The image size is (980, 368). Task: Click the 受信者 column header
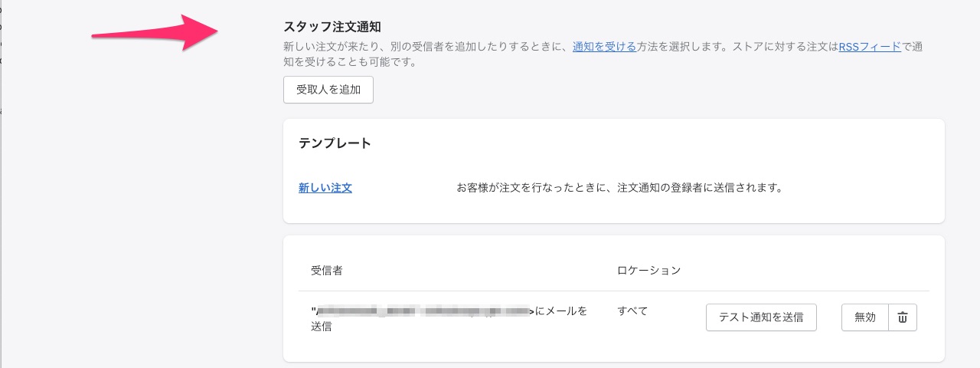(326, 271)
